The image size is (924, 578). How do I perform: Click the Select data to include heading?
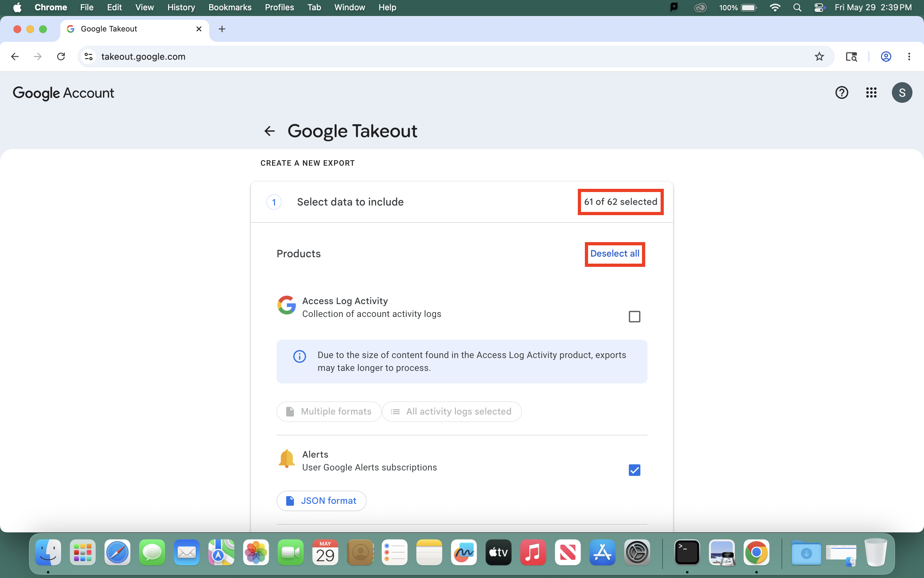pos(350,202)
